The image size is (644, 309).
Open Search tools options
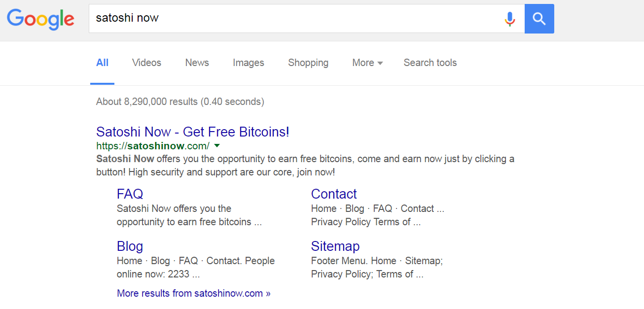430,63
